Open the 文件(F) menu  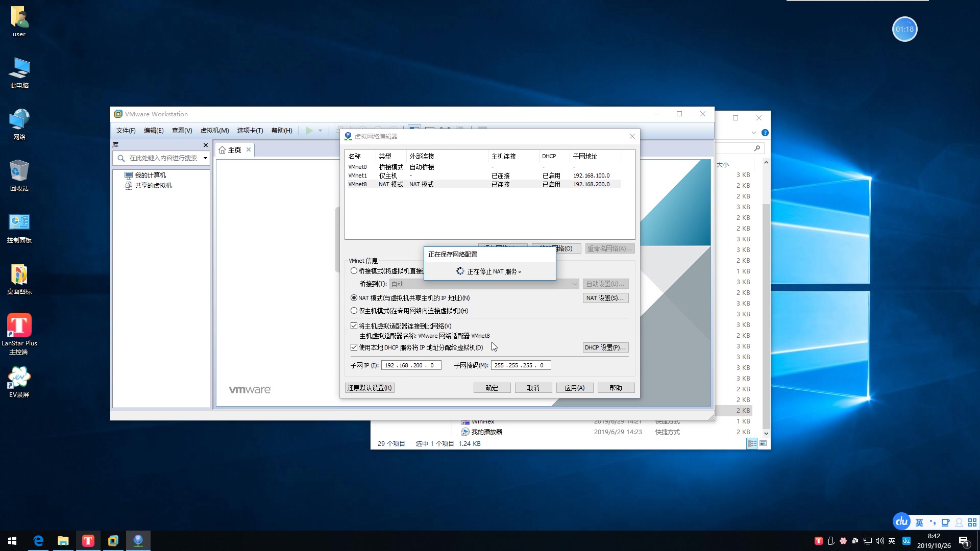pyautogui.click(x=126, y=131)
